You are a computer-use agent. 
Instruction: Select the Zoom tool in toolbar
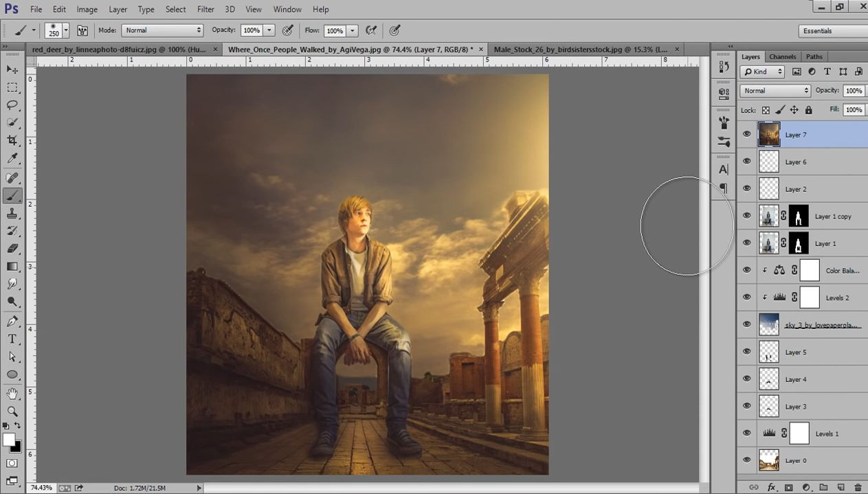[x=12, y=411]
